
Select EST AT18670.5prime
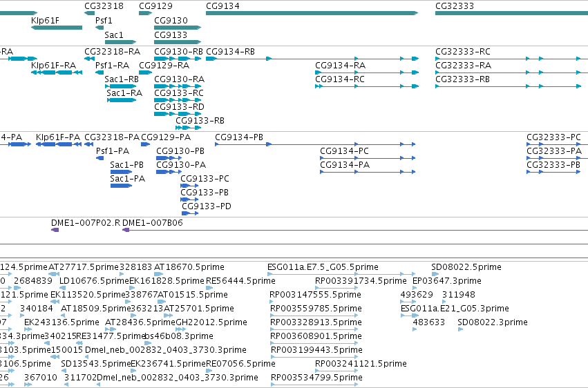coord(159,274)
